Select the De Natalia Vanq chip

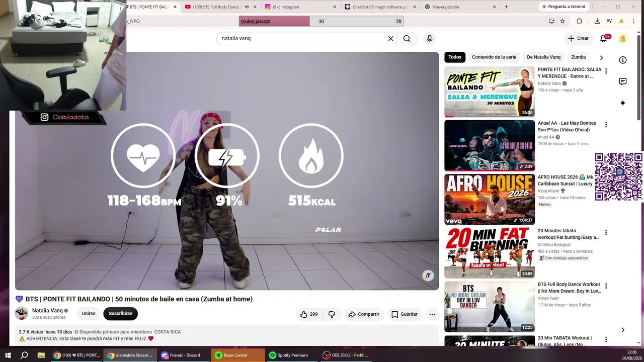click(x=543, y=57)
